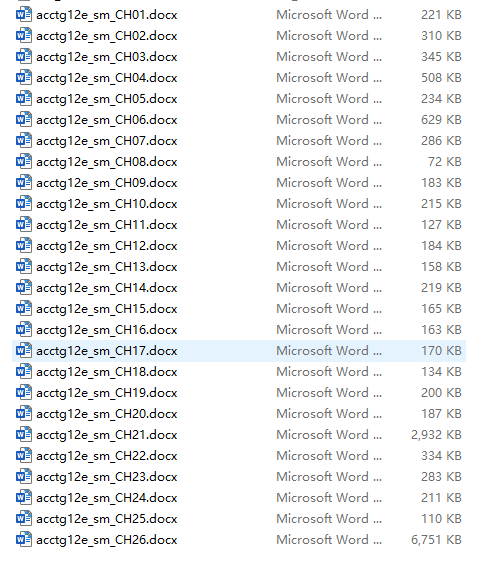Click the Word icon for acctg12e_sm_CH21.docx
Image resolution: width=493 pixels, height=566 pixels.
pyautogui.click(x=24, y=435)
